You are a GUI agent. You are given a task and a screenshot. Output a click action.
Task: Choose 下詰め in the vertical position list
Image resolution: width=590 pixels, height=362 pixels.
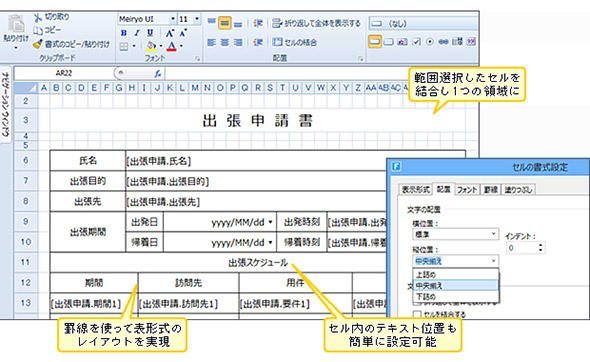click(456, 297)
